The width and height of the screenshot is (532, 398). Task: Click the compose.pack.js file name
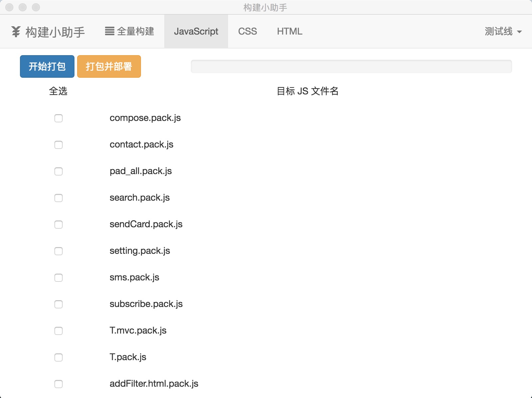click(x=145, y=118)
